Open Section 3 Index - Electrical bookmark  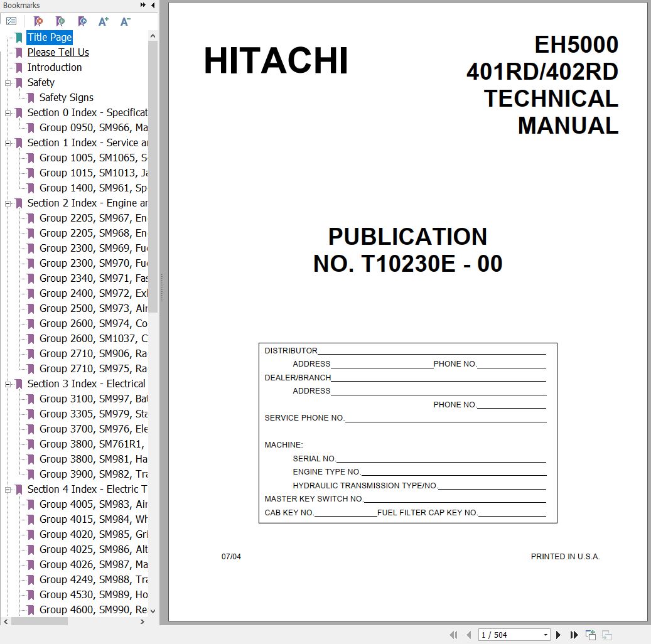click(x=87, y=384)
